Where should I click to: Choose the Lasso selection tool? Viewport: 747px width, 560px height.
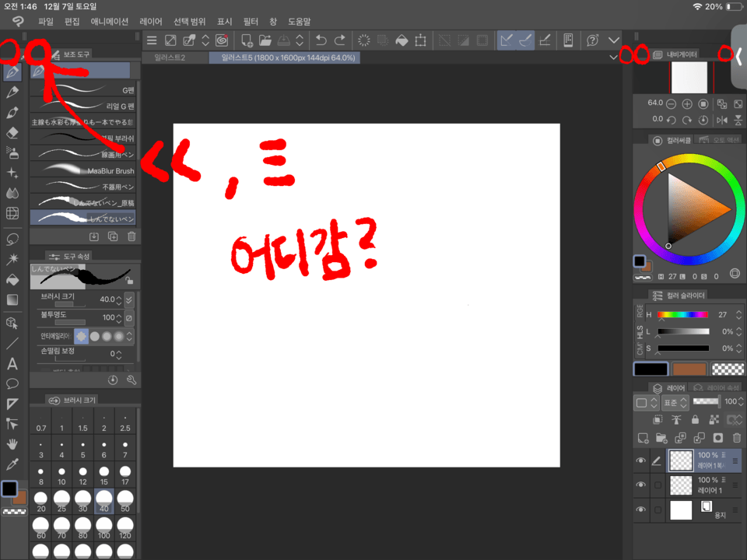tap(12, 239)
